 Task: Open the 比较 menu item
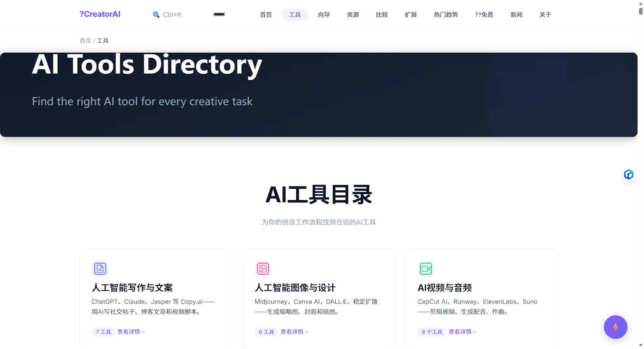click(x=382, y=14)
